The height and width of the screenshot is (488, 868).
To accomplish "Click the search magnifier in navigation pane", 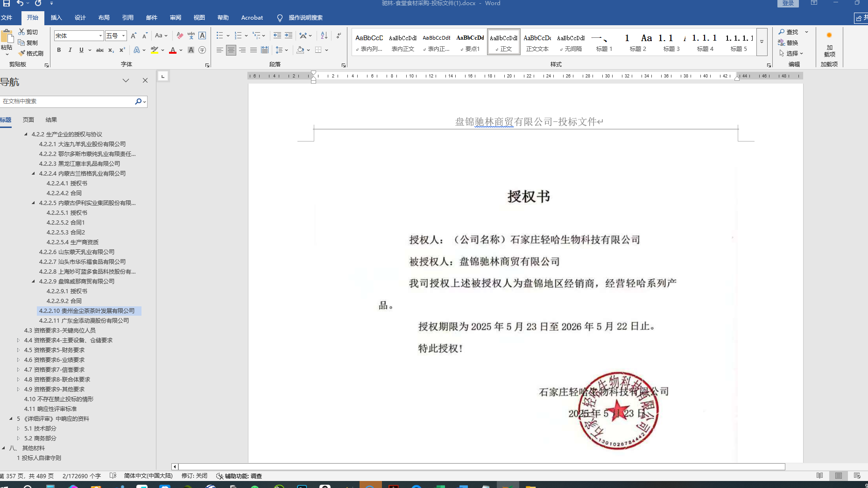I will 138,101.
